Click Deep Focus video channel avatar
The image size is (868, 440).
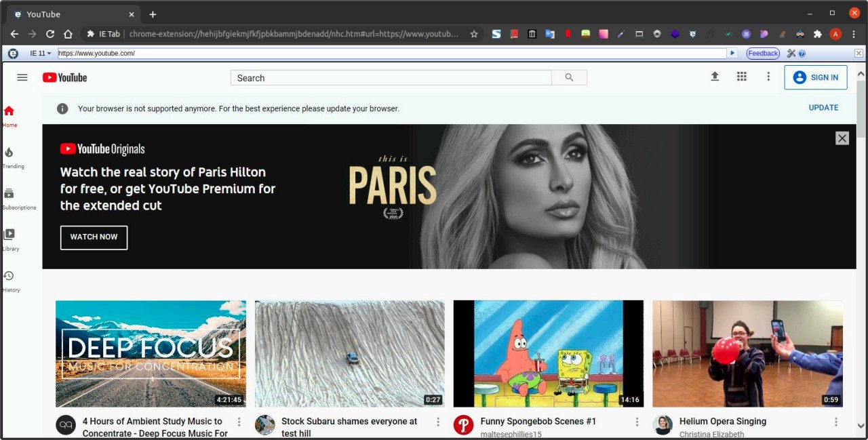pos(66,425)
